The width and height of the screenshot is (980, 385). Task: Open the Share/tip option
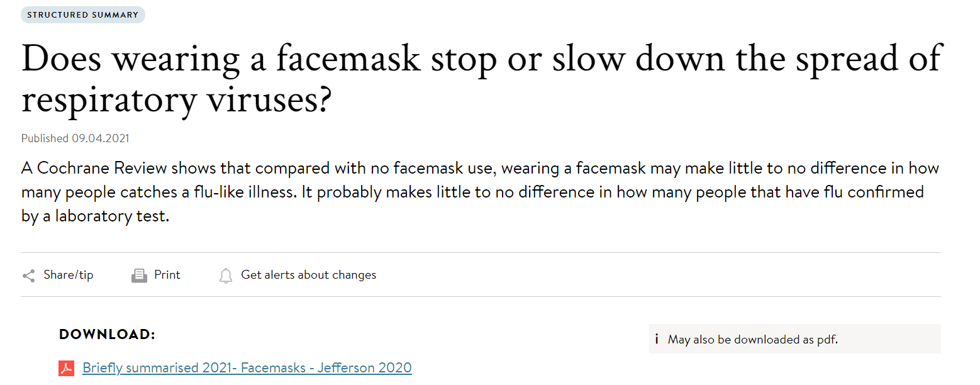tap(68, 275)
